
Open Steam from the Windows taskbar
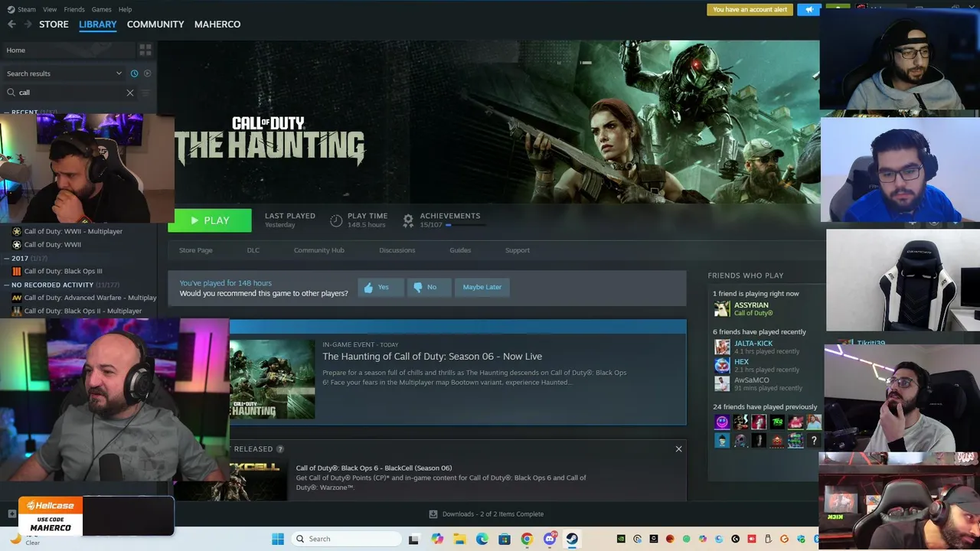click(572, 539)
